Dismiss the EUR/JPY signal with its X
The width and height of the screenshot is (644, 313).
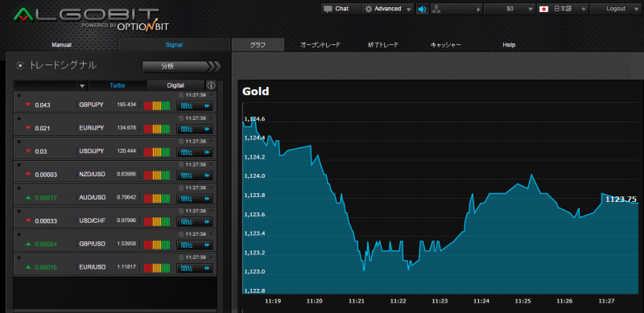(x=211, y=118)
